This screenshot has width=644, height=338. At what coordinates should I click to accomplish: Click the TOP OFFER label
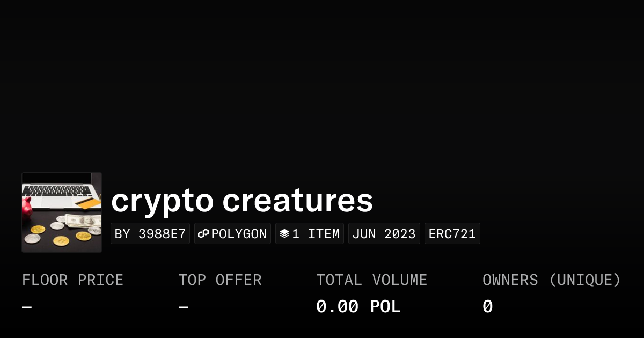[x=220, y=280]
